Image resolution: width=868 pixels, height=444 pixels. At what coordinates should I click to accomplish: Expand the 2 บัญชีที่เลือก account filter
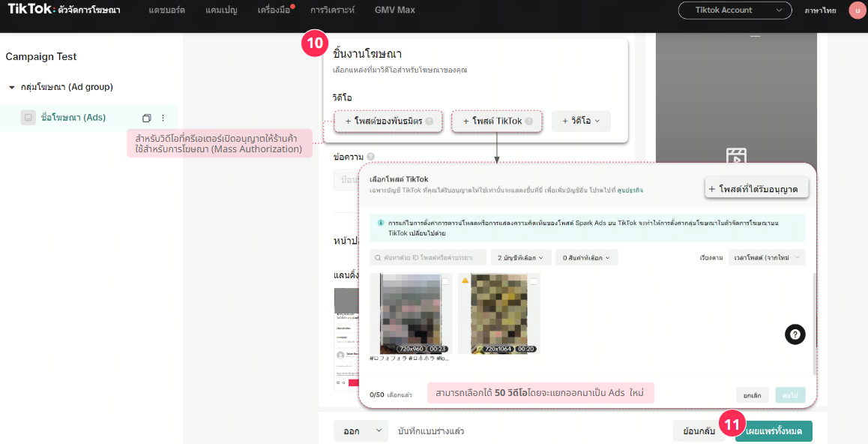pyautogui.click(x=521, y=257)
